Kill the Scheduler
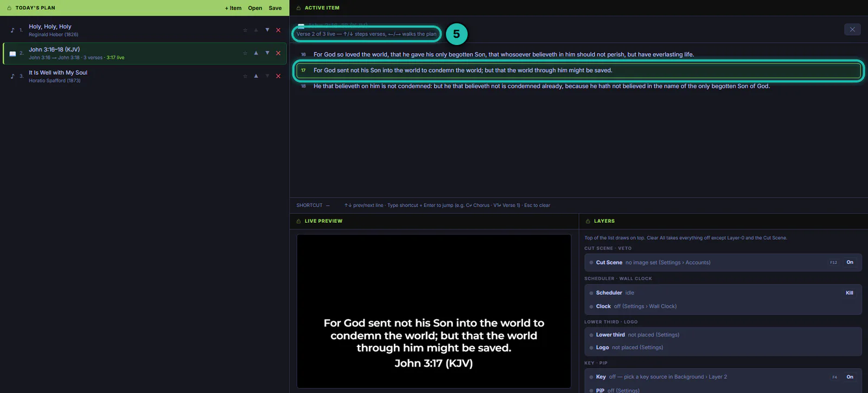 click(x=850, y=293)
